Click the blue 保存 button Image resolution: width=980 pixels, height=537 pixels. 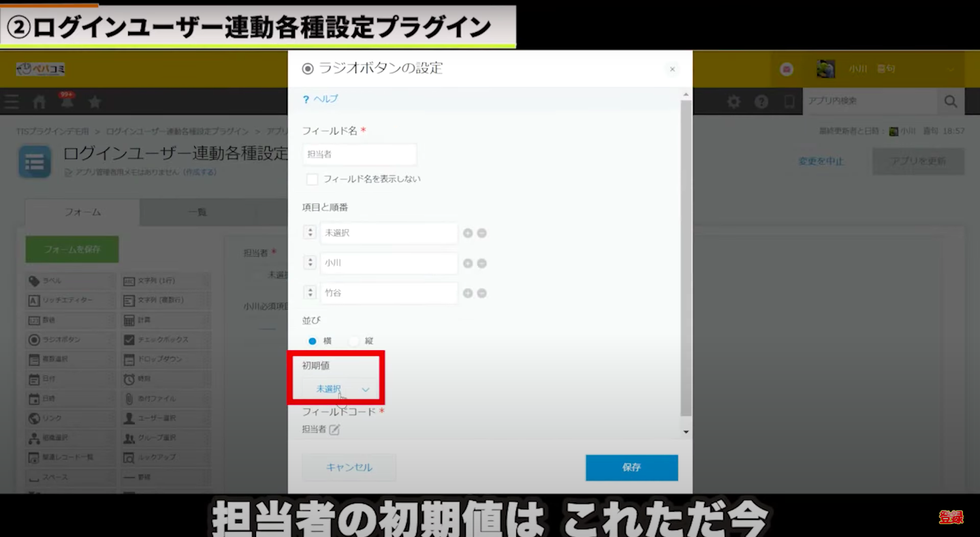pos(631,467)
